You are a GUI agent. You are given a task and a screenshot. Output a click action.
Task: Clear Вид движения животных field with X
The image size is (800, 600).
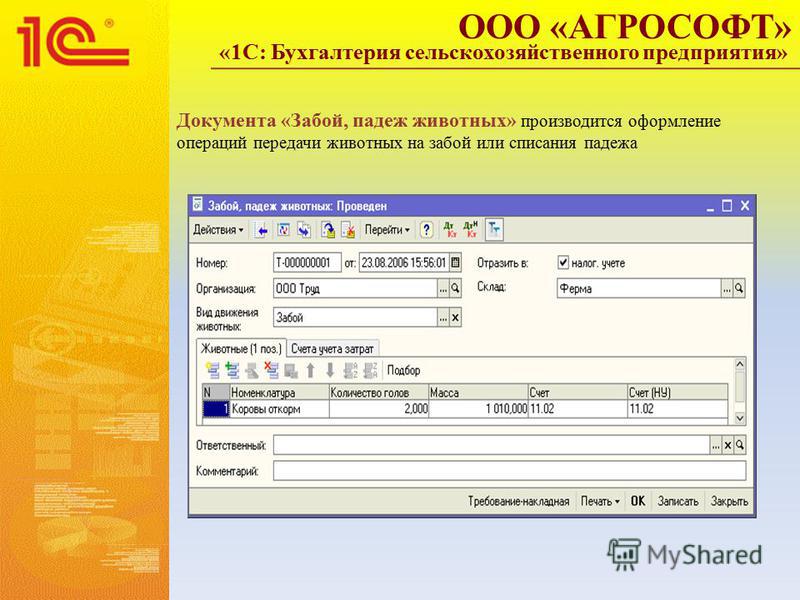455,317
